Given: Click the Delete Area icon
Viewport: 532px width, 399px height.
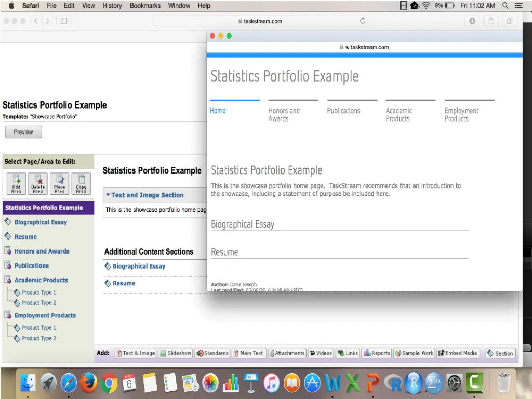Looking at the screenshot, I should [37, 183].
